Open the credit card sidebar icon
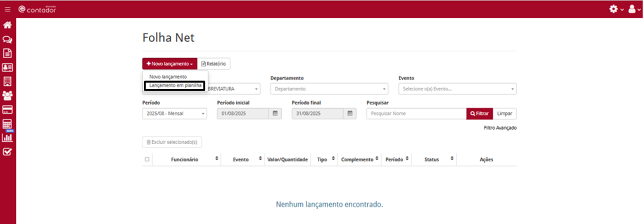 pos(7,110)
